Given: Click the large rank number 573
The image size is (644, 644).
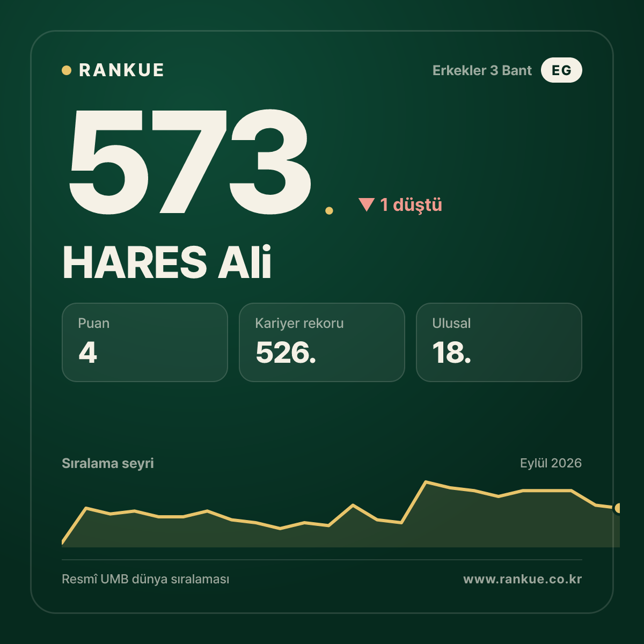Looking at the screenshot, I should (190, 161).
